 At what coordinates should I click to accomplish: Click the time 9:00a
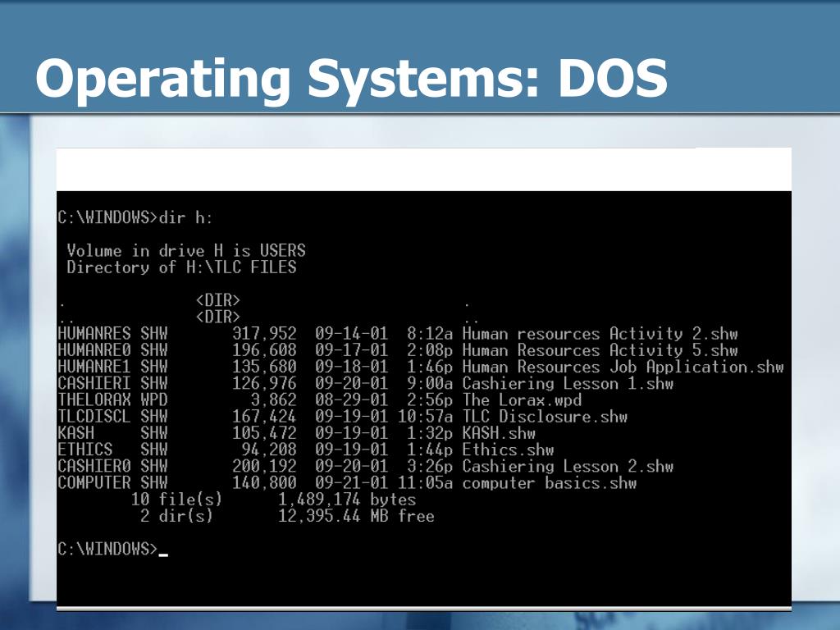click(430, 383)
